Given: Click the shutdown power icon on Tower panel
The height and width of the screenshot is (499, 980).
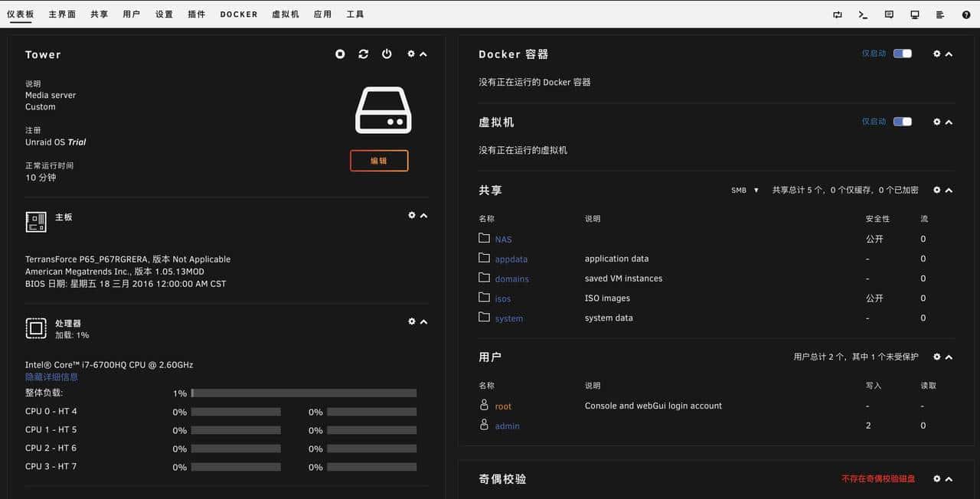Looking at the screenshot, I should click(x=387, y=54).
